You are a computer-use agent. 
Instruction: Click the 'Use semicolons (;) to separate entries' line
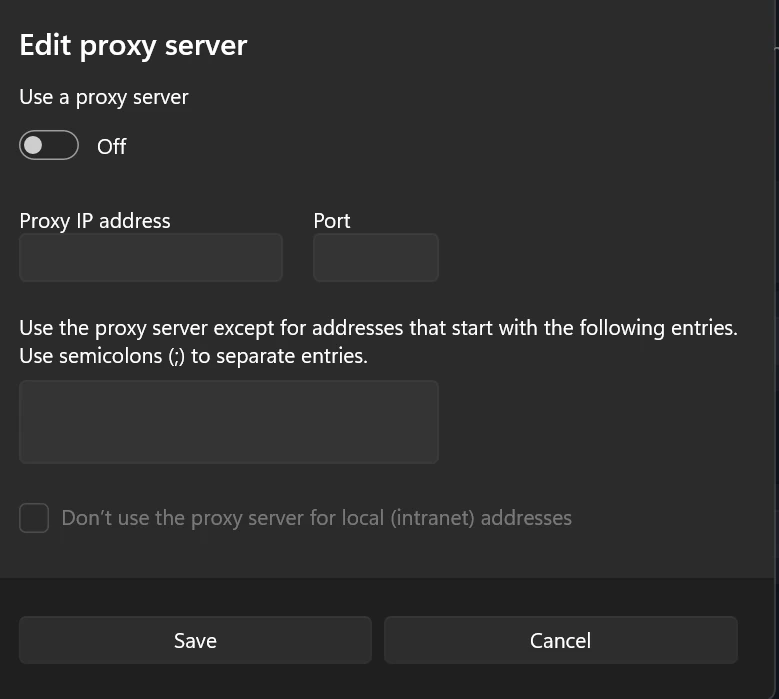click(x=193, y=356)
